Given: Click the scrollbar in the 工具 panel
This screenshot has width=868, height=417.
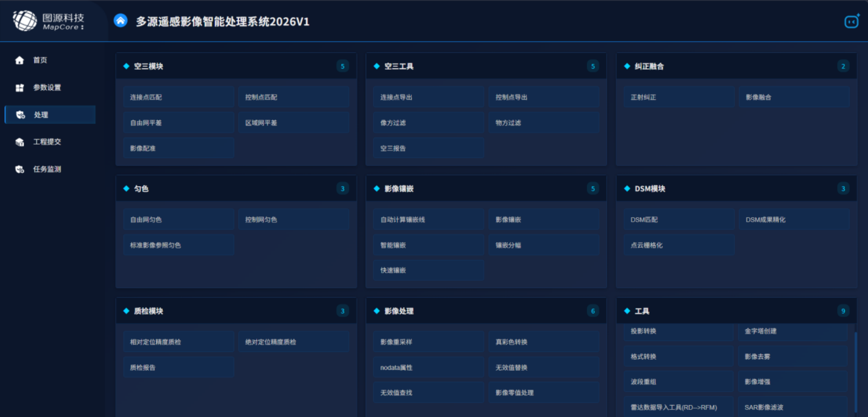Looking at the screenshot, I should click(x=856, y=372).
